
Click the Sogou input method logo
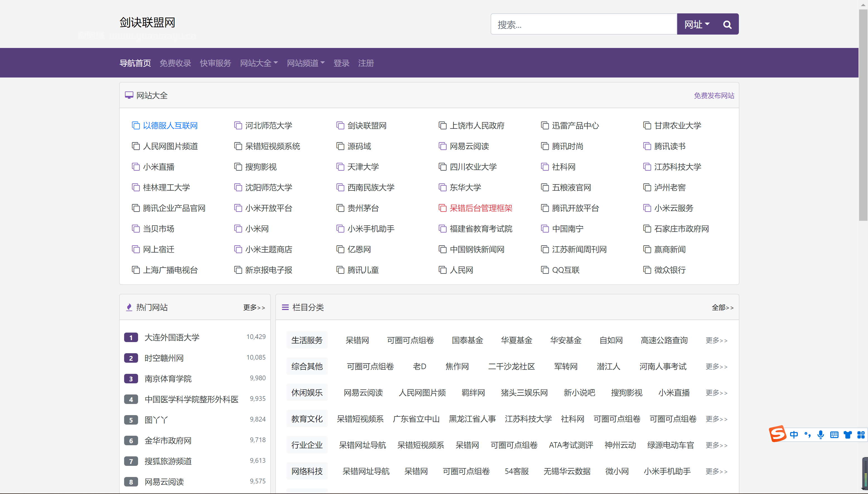(x=777, y=434)
